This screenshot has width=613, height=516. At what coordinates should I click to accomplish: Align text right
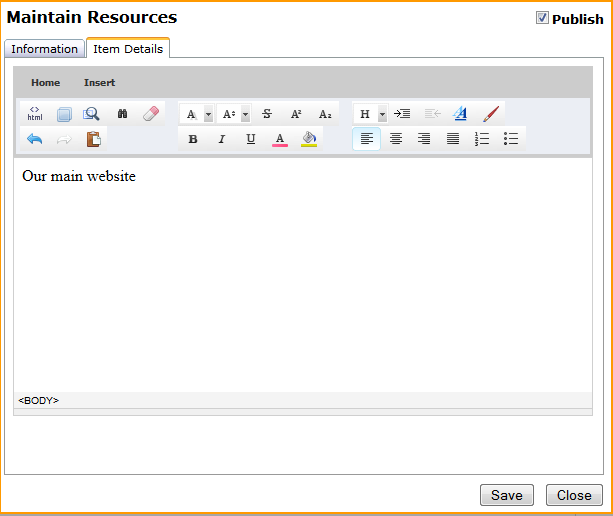coord(424,139)
